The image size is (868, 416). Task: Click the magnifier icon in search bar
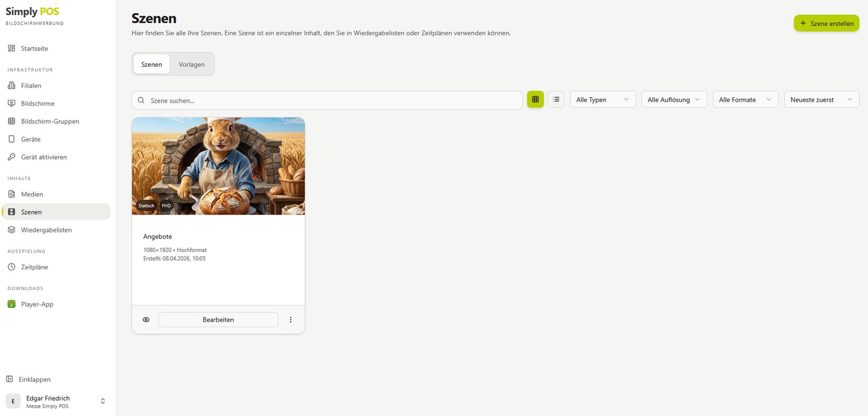point(141,100)
